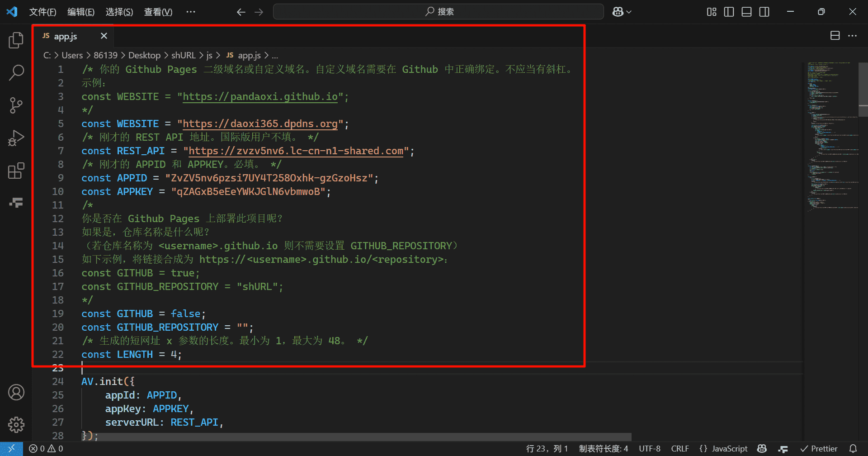
Task: Click the false value on line 19
Action: [185, 314]
